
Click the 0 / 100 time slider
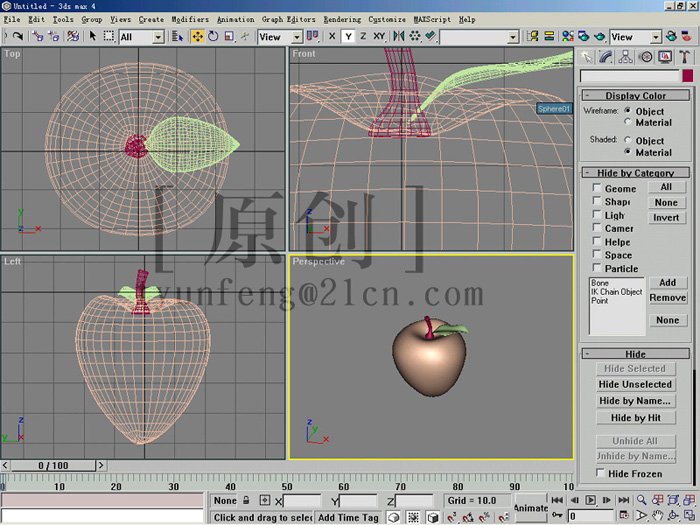pyautogui.click(x=54, y=466)
